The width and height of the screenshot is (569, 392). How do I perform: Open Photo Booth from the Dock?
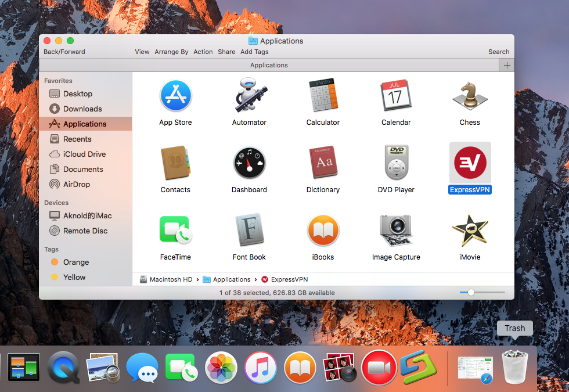(340, 367)
